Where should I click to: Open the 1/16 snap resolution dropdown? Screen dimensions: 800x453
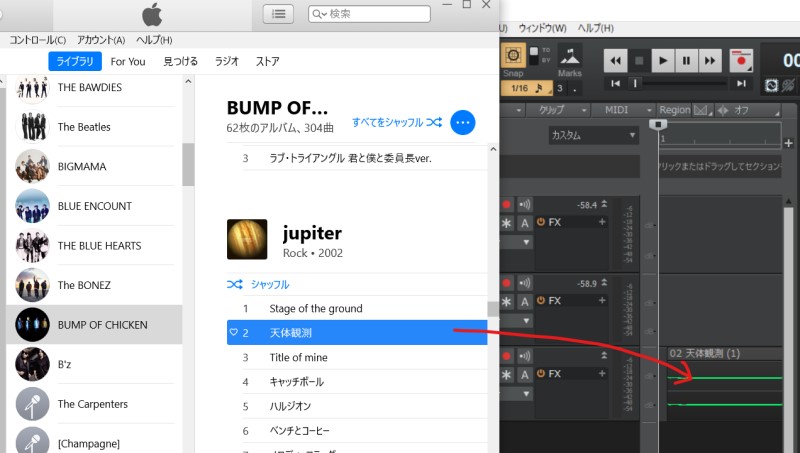pos(527,88)
